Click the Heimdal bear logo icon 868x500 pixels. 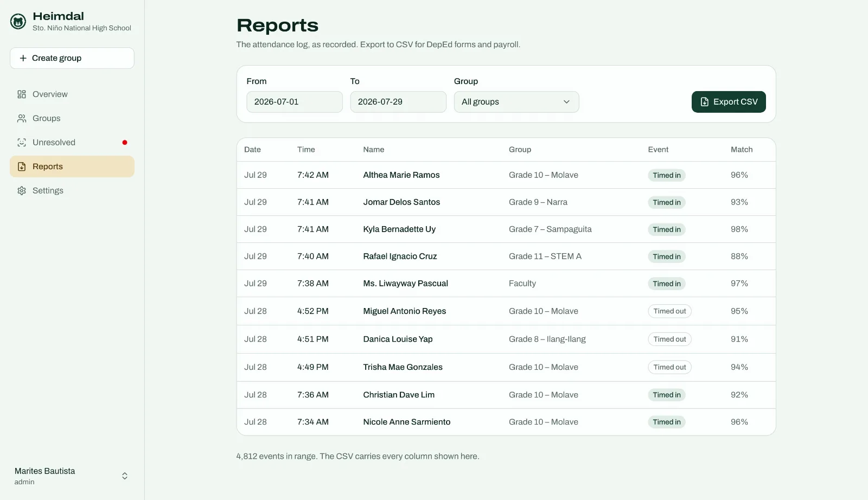[x=18, y=22]
